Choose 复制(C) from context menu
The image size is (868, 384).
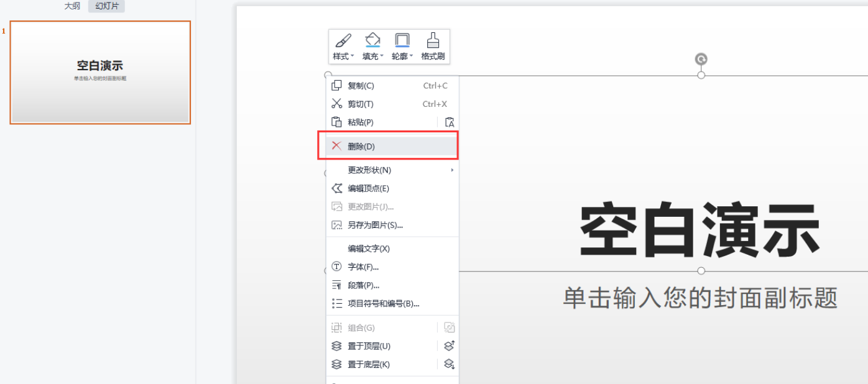pos(392,86)
